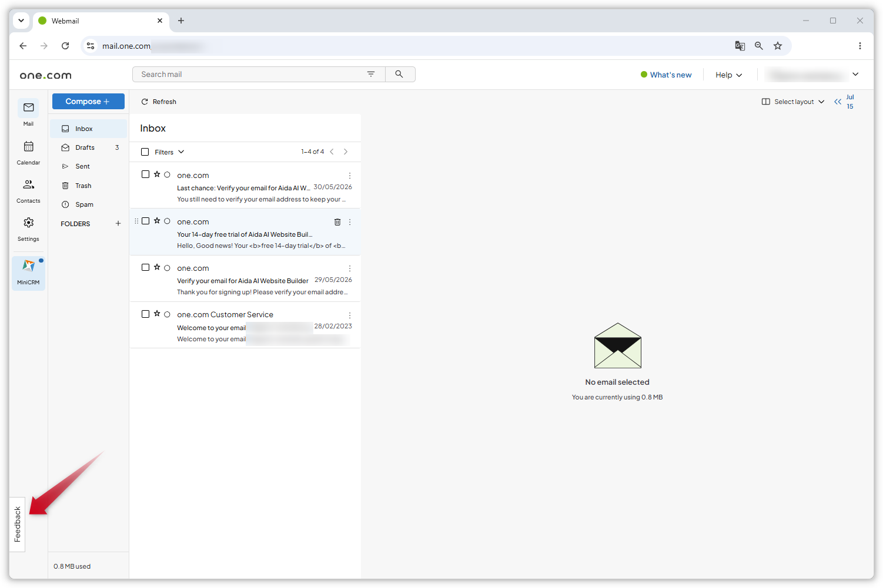This screenshot has height=588, width=883.
Task: Close the Webmail tab
Action: pos(160,21)
